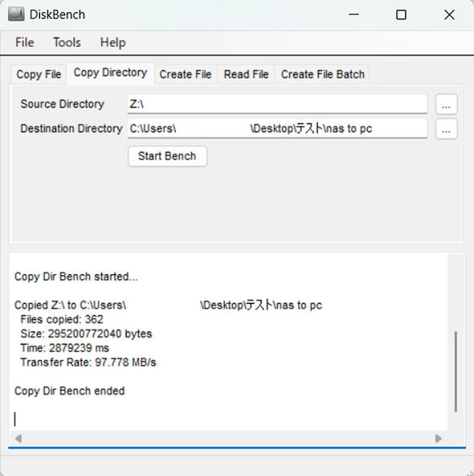The image size is (474, 476).
Task: Switch to the Create File tab
Action: [186, 74]
